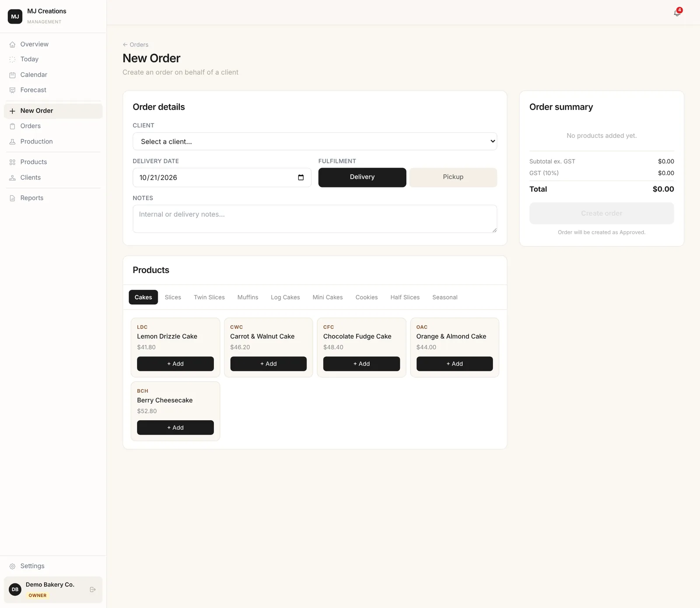The image size is (700, 608).
Task: Open the notifications bell
Action: point(677,13)
